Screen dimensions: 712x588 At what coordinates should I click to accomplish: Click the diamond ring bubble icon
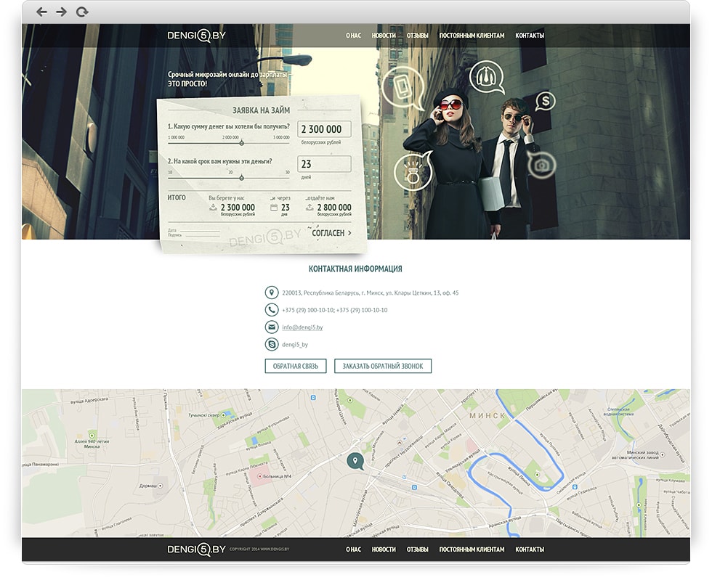pyautogui.click(x=413, y=171)
